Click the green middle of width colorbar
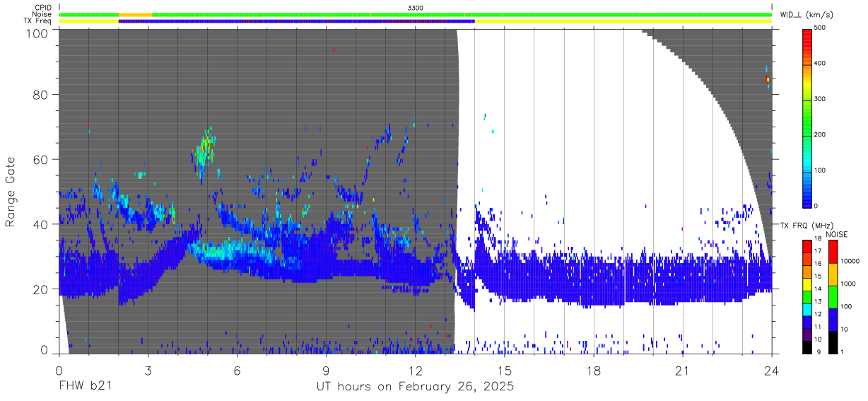 click(x=807, y=117)
